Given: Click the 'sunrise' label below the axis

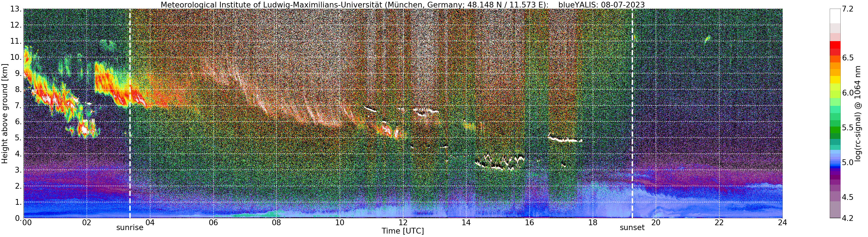Looking at the screenshot, I should [x=130, y=228].
